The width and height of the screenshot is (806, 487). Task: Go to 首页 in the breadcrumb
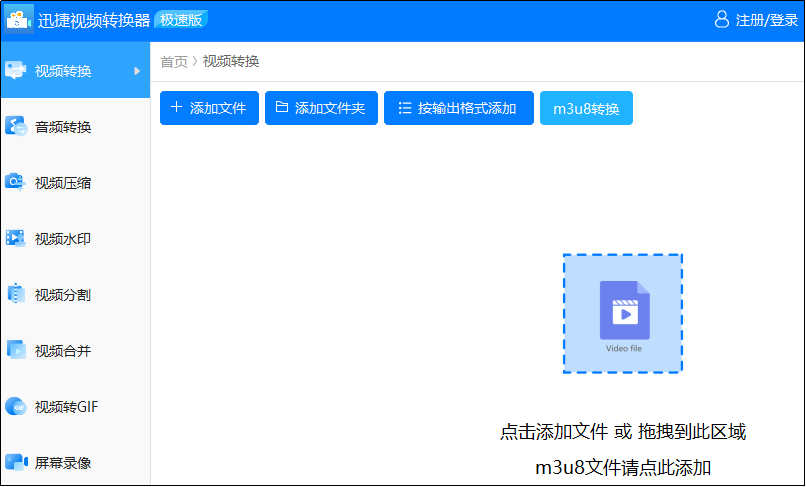point(174,62)
